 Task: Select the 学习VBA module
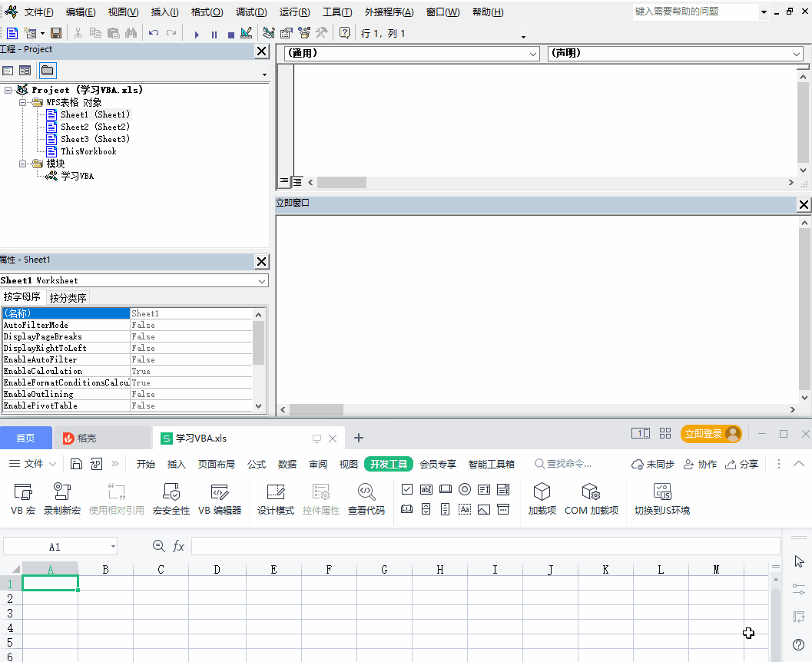(77, 177)
